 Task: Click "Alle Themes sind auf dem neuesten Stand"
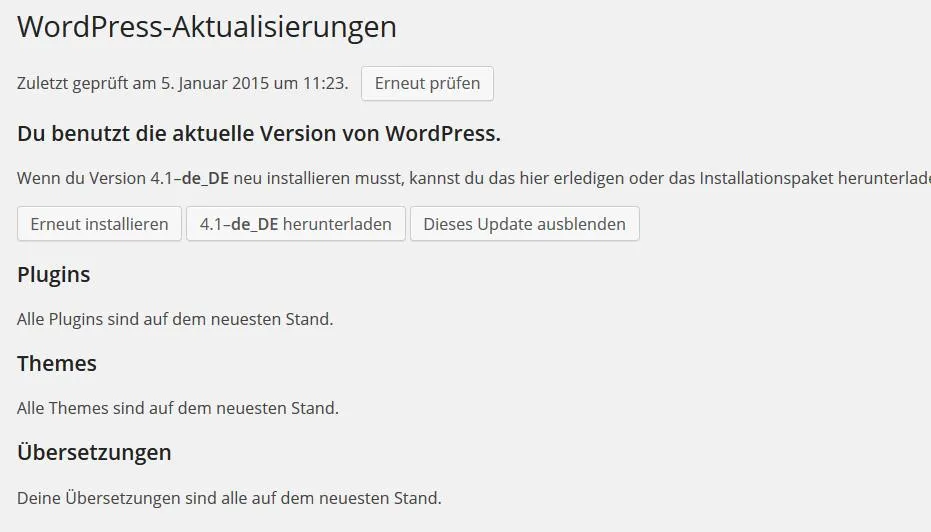click(178, 408)
